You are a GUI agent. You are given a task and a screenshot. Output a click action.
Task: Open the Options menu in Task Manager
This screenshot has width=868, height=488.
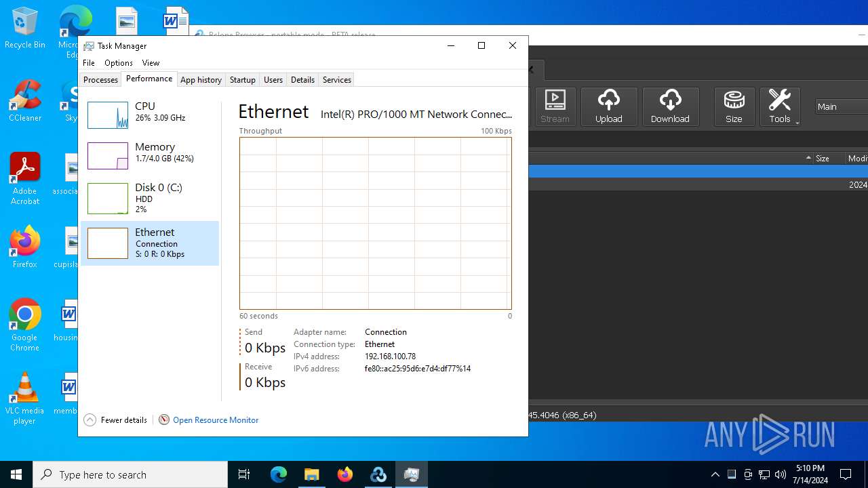click(x=119, y=63)
